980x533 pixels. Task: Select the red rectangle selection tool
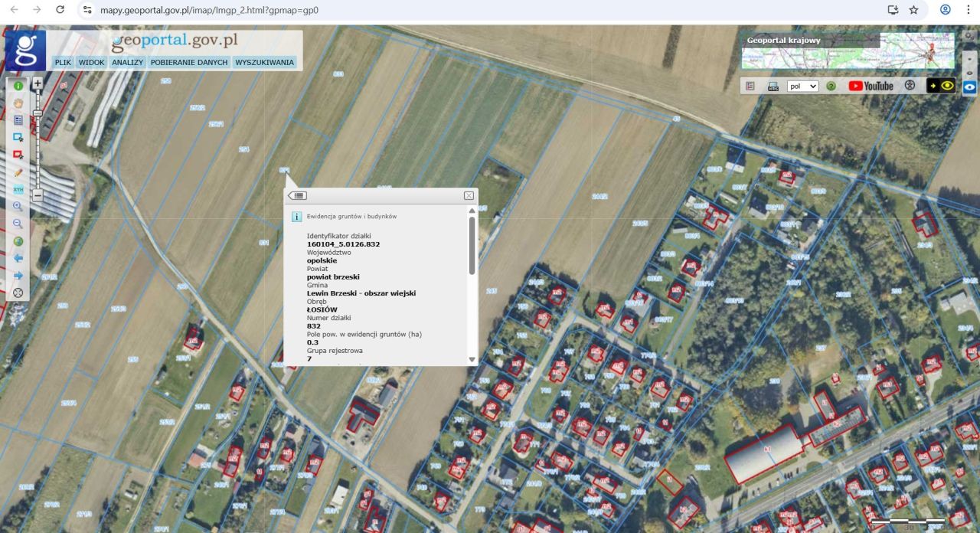tap(18, 155)
